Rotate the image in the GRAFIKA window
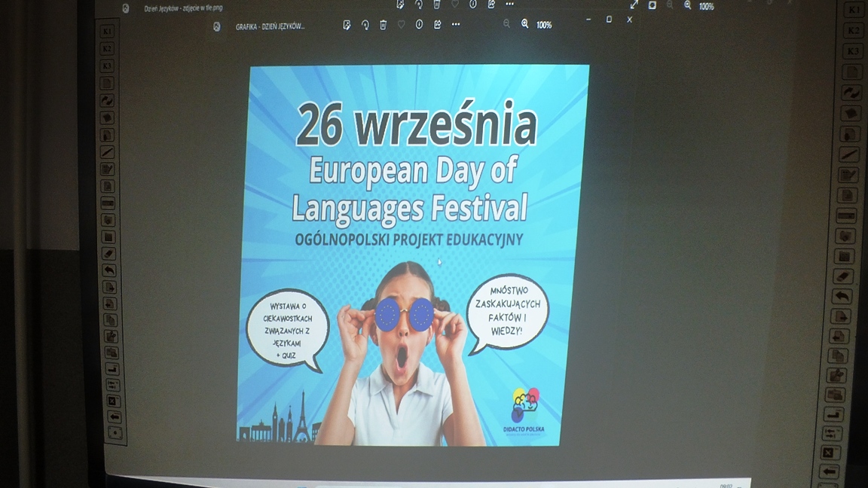Screen dimensions: 868x488 click(x=365, y=25)
